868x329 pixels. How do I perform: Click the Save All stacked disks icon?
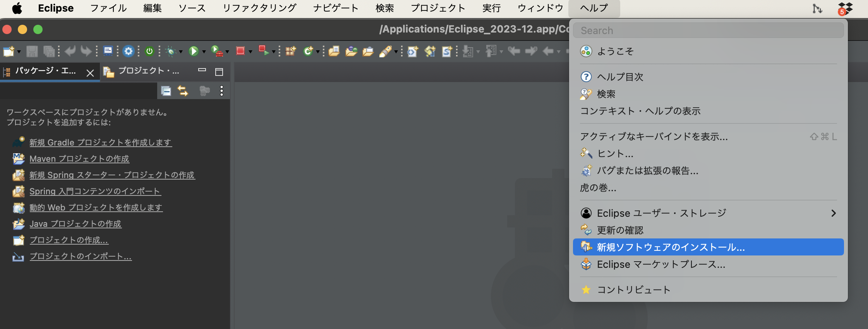[x=49, y=51]
